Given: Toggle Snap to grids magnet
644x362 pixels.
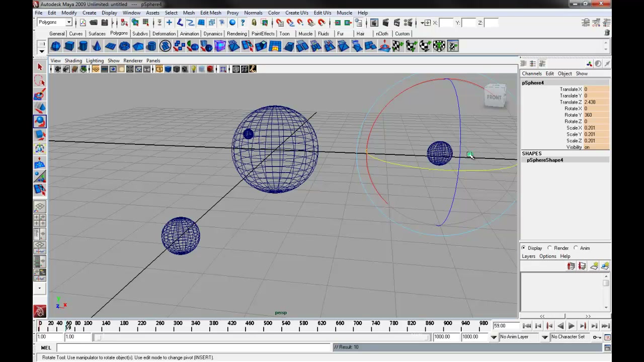Looking at the screenshot, I should pos(280,23).
